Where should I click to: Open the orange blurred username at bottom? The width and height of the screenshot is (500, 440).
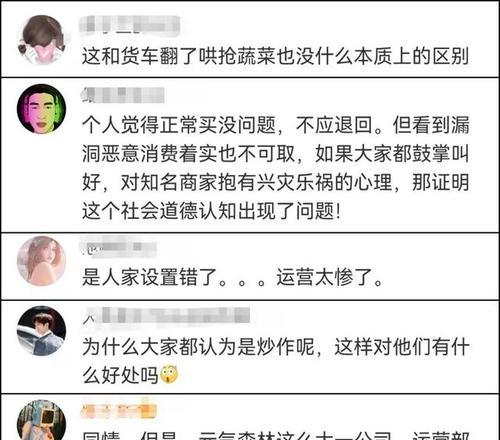click(118, 411)
